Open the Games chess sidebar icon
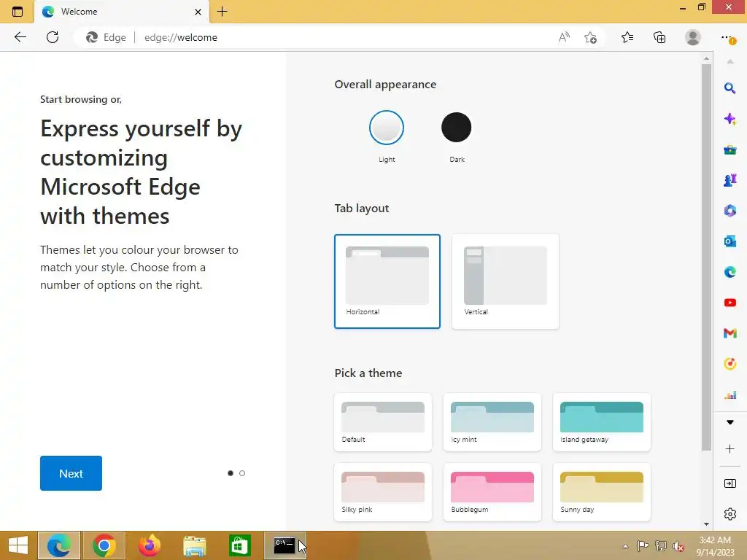Image resolution: width=747 pixels, height=560 pixels. (729, 180)
